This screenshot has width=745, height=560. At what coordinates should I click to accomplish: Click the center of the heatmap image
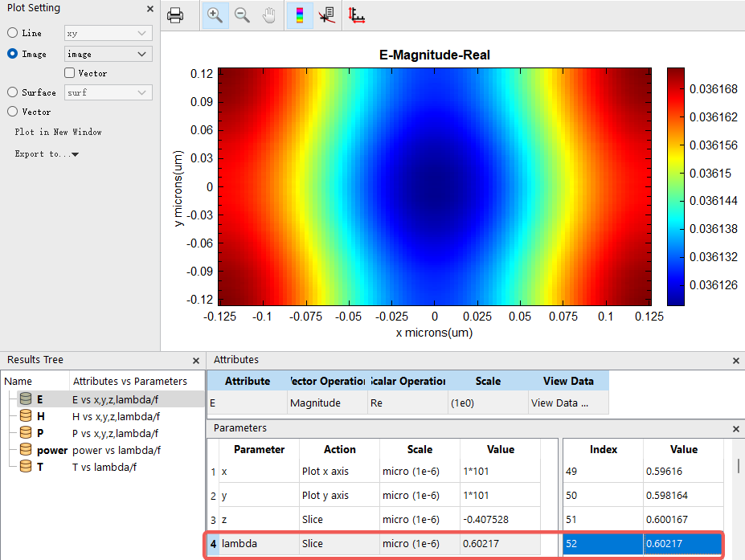coord(434,186)
